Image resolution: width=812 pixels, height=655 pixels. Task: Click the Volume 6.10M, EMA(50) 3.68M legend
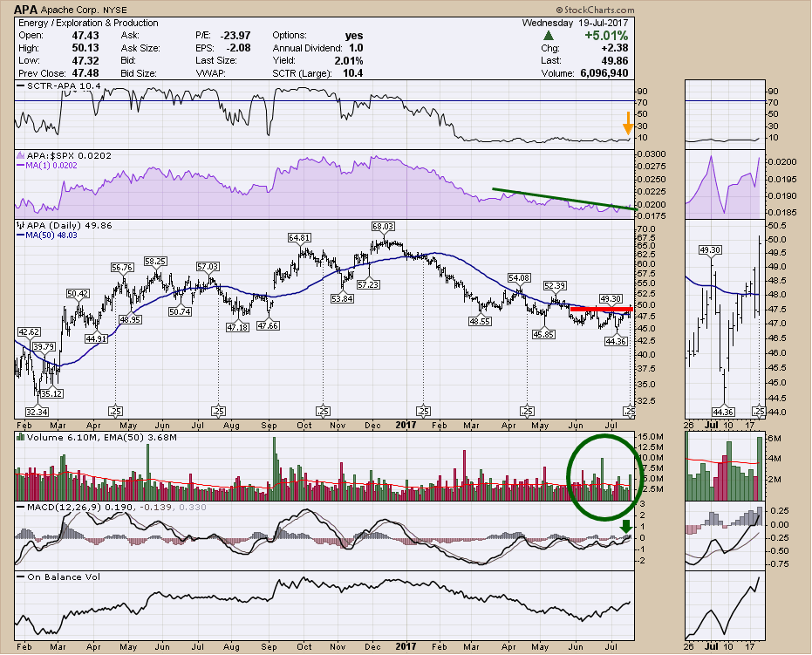(x=97, y=437)
